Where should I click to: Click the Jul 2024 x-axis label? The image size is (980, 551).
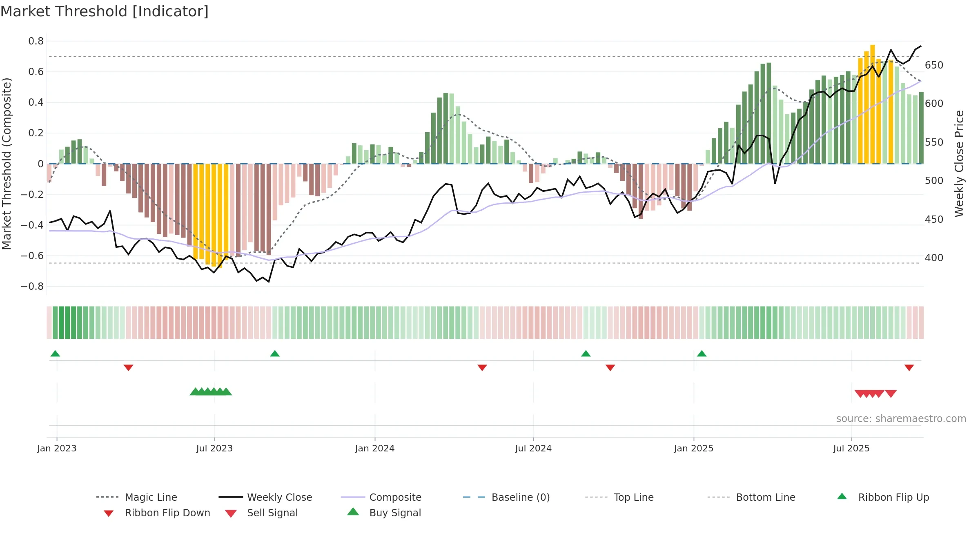[533, 449]
